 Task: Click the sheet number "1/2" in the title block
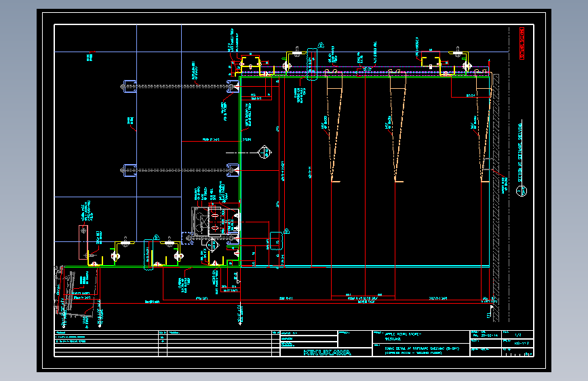click(518, 334)
